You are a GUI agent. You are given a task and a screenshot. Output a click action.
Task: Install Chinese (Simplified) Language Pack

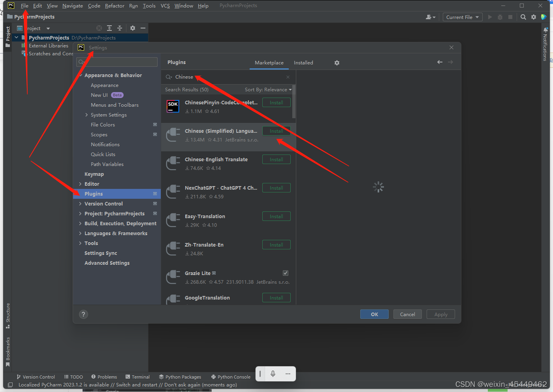276,131
